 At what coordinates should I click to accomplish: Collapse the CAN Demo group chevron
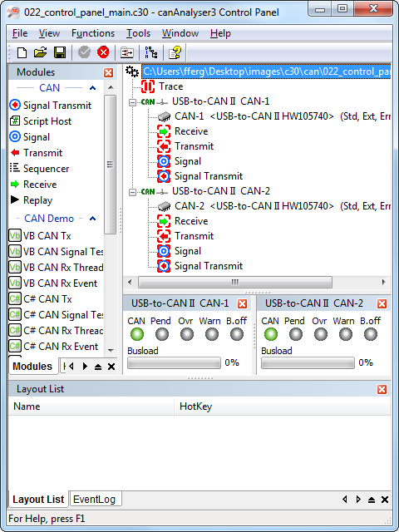(x=92, y=219)
